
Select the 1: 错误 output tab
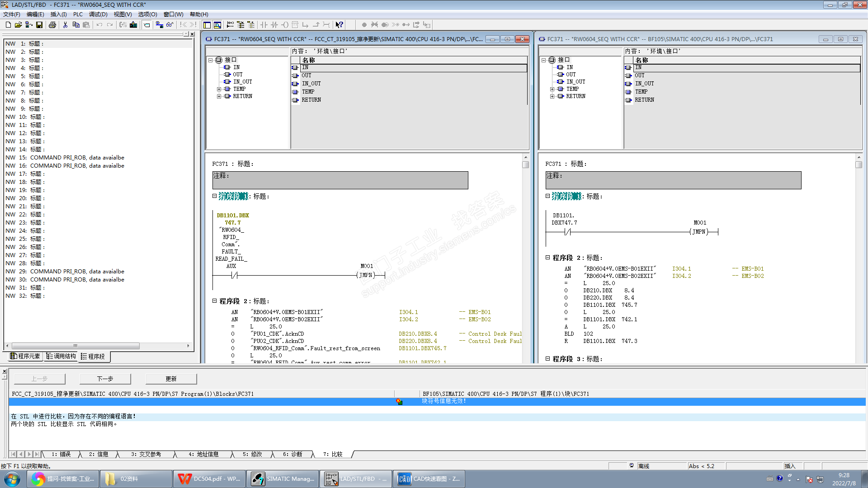click(61, 454)
